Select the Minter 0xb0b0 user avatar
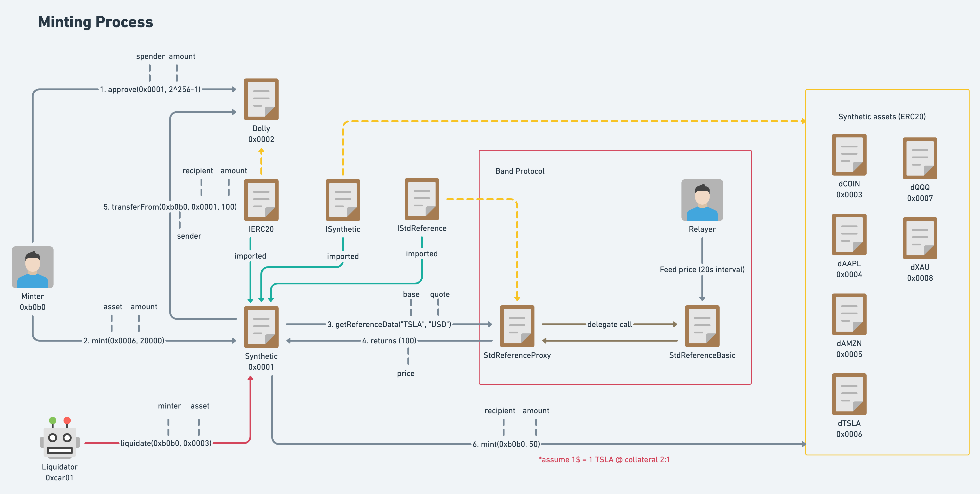This screenshot has height=494, width=980. coord(33,267)
